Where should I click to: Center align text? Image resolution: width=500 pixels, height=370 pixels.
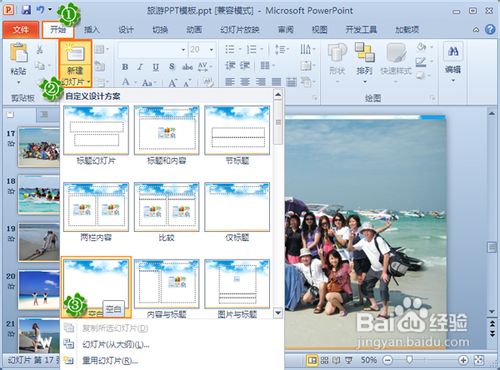click(x=245, y=82)
